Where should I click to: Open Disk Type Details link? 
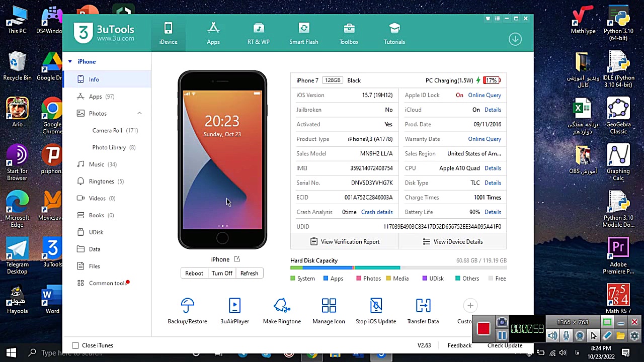[493, 183]
